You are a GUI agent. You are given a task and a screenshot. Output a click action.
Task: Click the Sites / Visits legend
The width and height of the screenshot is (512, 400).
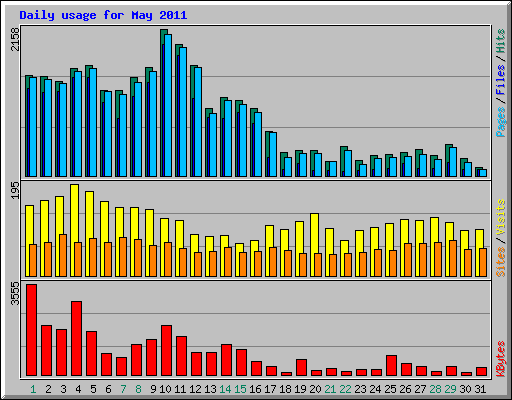[x=501, y=238]
